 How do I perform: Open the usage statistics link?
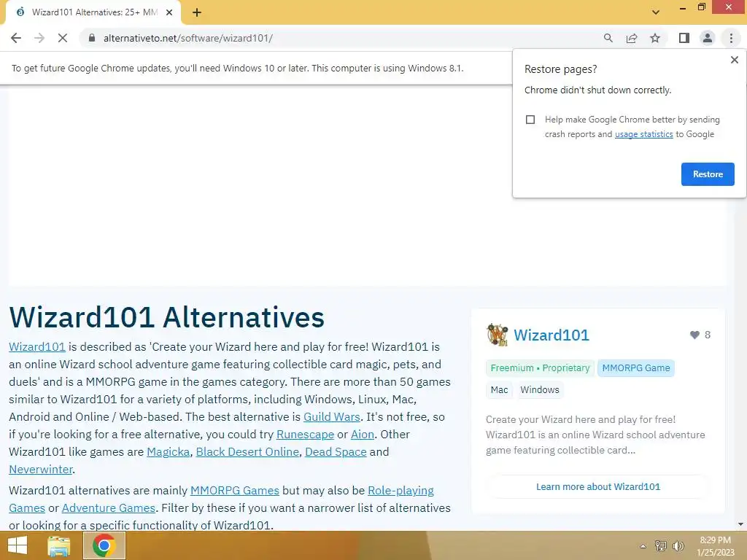(643, 134)
